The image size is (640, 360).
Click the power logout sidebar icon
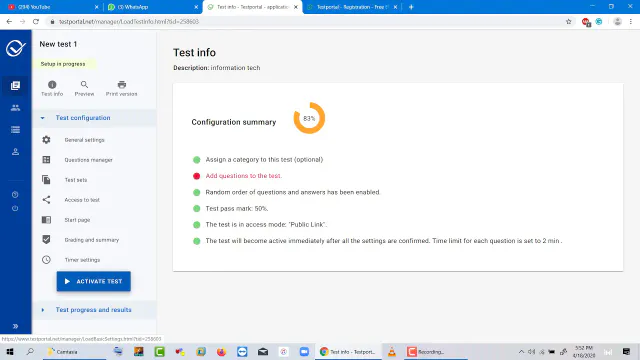pyautogui.click(x=15, y=209)
